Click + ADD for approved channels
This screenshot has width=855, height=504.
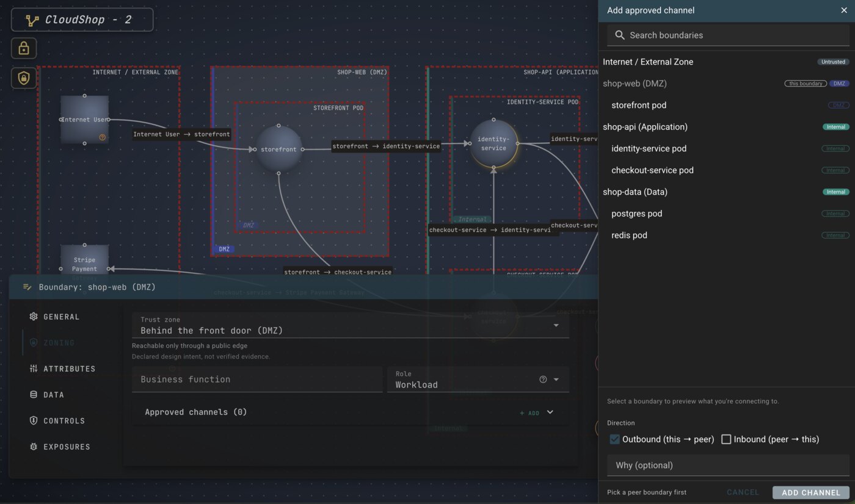point(529,413)
